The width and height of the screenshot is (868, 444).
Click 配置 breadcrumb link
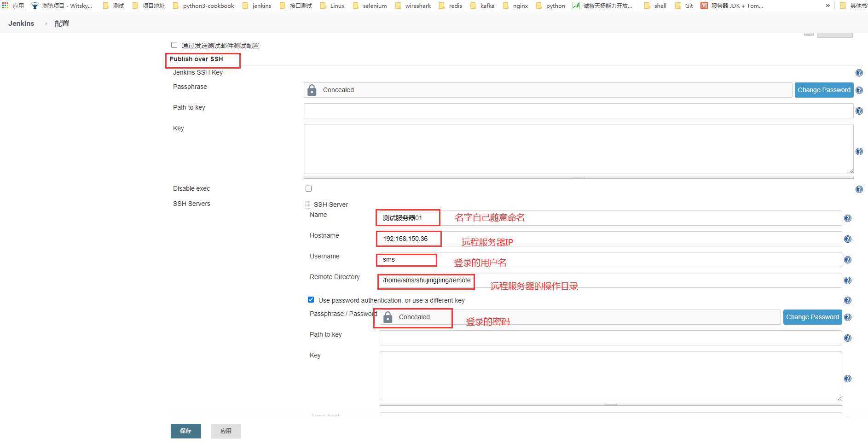point(62,23)
